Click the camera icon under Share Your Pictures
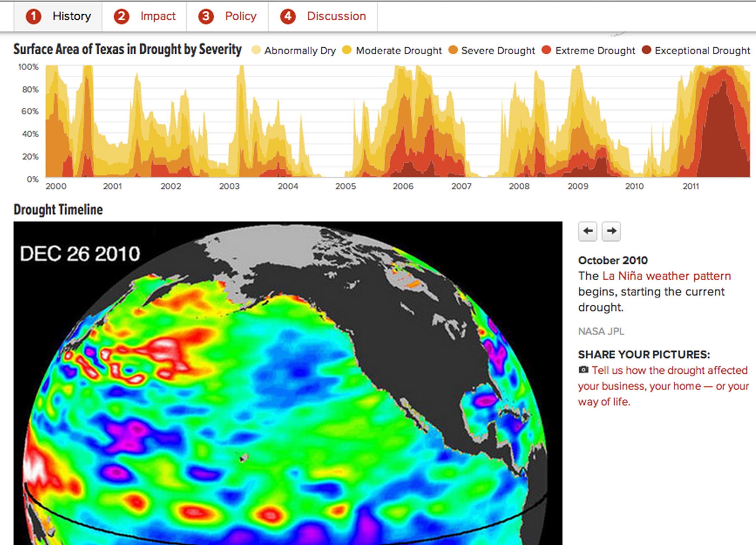The width and height of the screenshot is (756, 545). click(583, 370)
